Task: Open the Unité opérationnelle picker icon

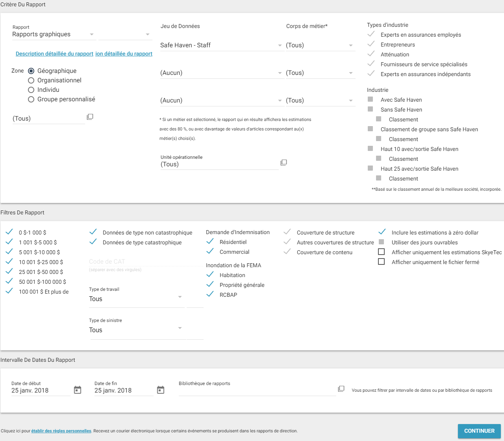Action: pos(283,163)
